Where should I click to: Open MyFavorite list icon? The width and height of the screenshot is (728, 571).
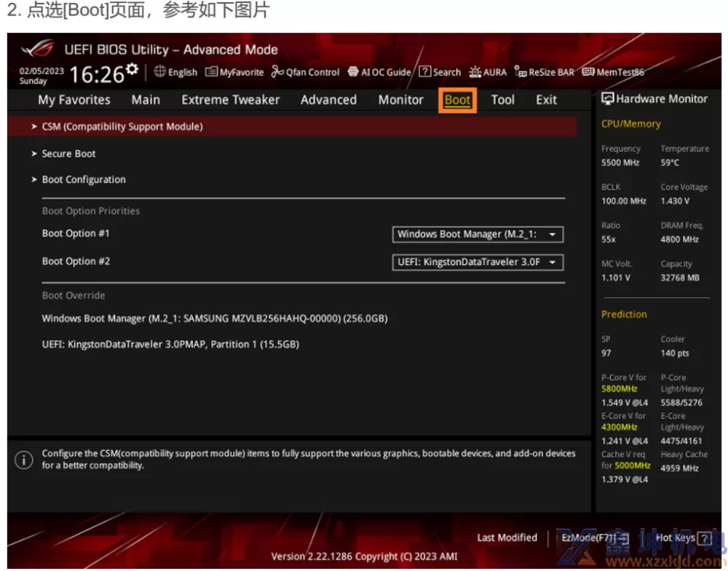click(x=211, y=71)
